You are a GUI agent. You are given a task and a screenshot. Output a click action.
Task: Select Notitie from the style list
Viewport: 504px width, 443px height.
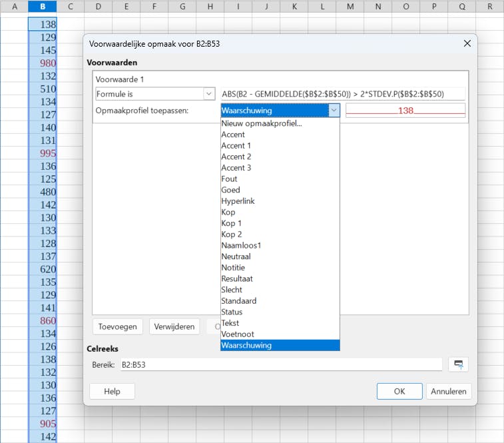tap(280, 268)
